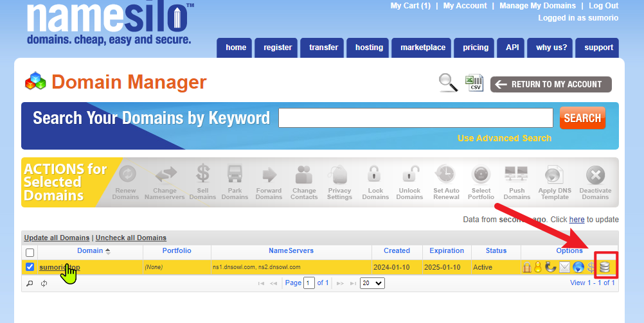
Task: Click the Use Advanced Search link
Action: [x=505, y=138]
